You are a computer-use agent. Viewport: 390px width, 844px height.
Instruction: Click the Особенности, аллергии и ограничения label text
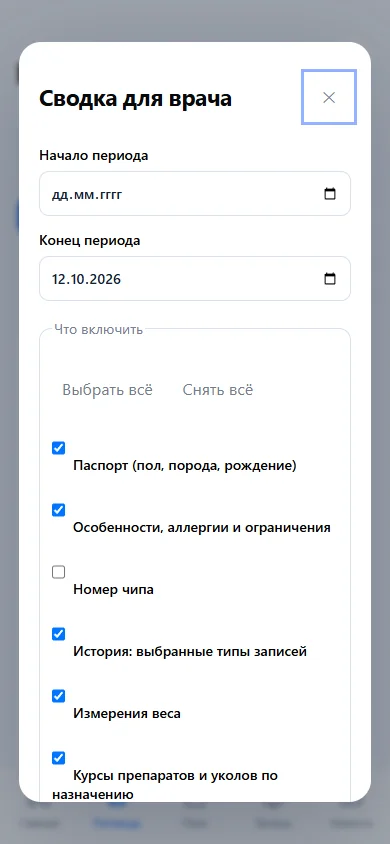pos(202,528)
